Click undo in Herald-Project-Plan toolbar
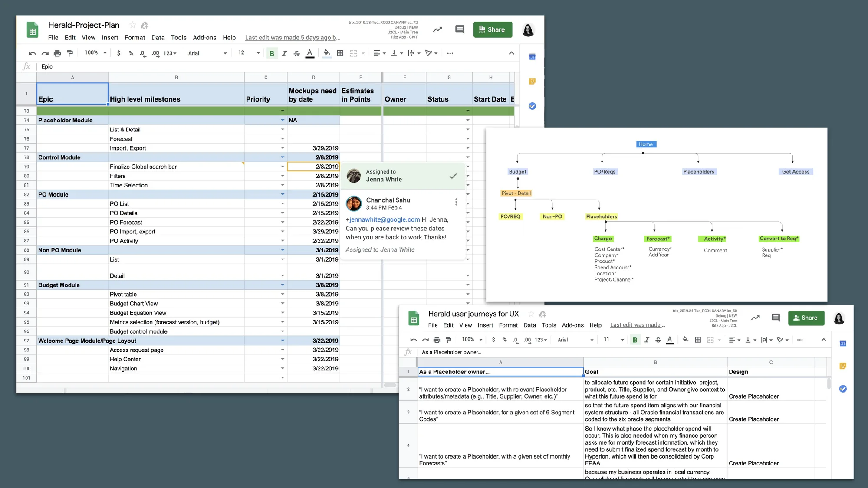 click(x=32, y=53)
